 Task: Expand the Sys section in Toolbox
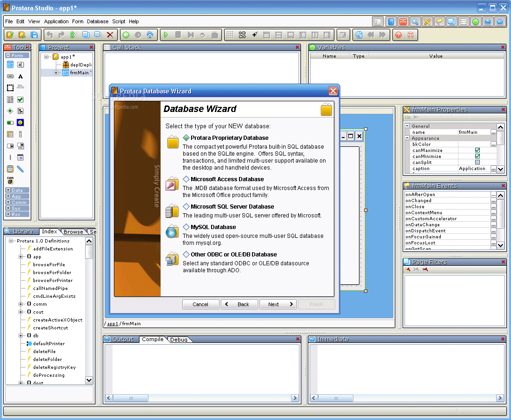pyautogui.click(x=8, y=208)
